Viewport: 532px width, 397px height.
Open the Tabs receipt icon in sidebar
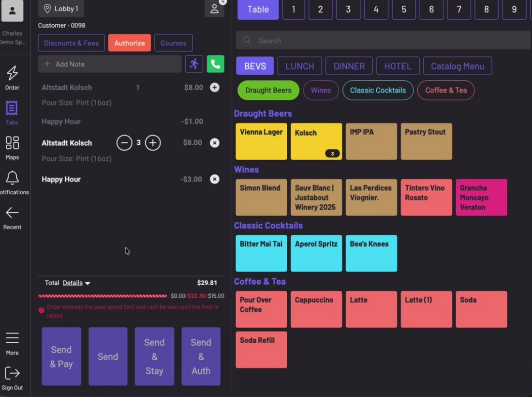click(12, 108)
